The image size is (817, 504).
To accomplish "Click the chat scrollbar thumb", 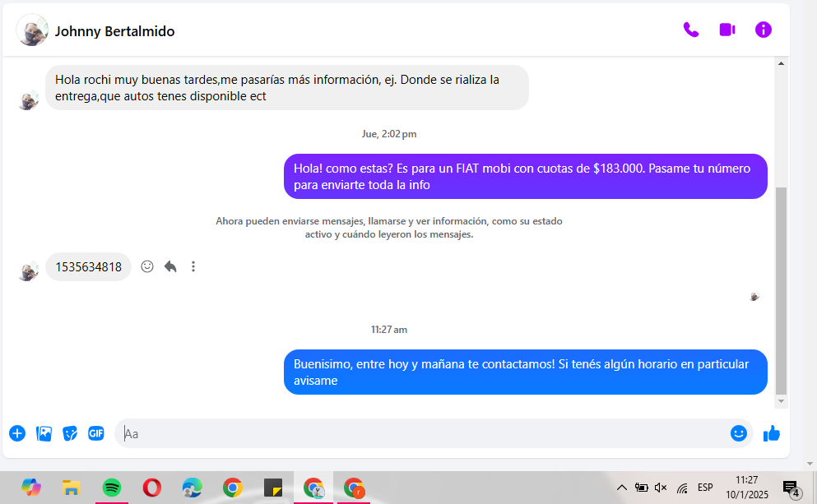I will pos(781,290).
